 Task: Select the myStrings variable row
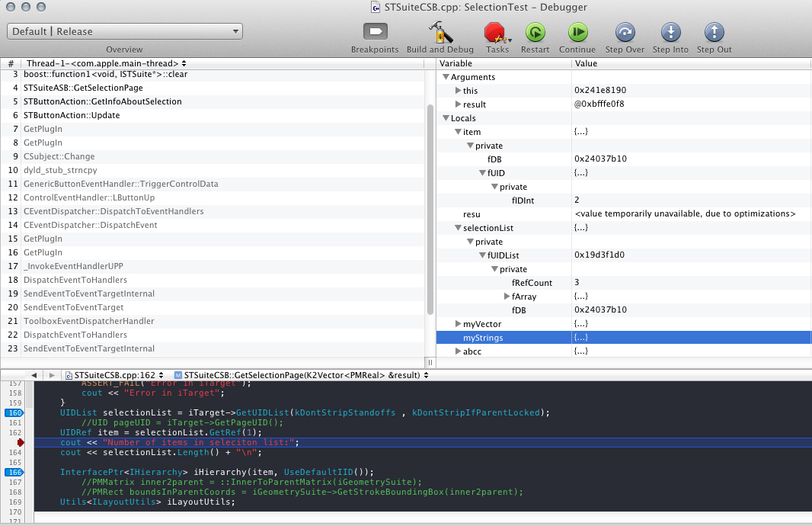(x=624, y=338)
